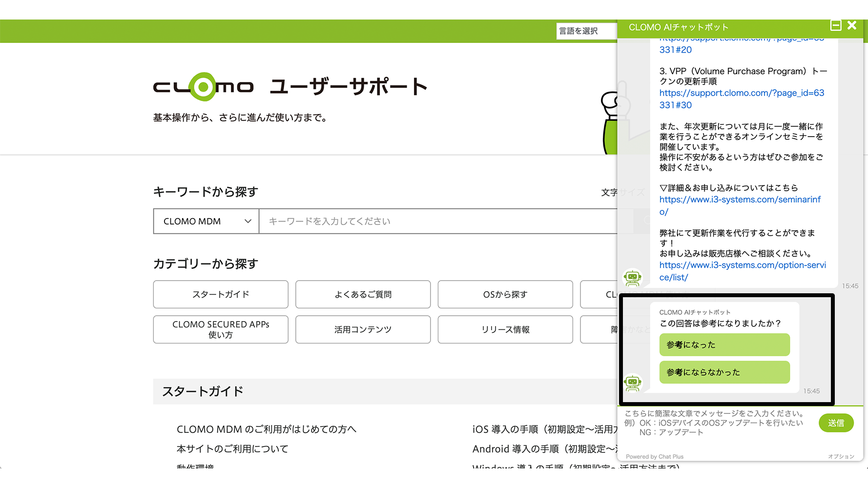Click the question この回答は参考になりましたか？
The height and width of the screenshot is (488, 868).
coord(721,323)
